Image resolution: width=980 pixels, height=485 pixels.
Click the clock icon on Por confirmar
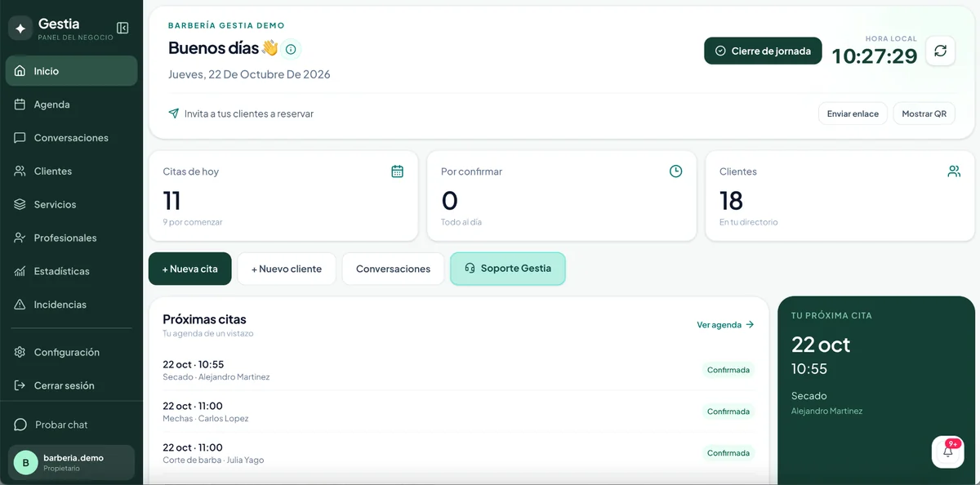tap(675, 171)
